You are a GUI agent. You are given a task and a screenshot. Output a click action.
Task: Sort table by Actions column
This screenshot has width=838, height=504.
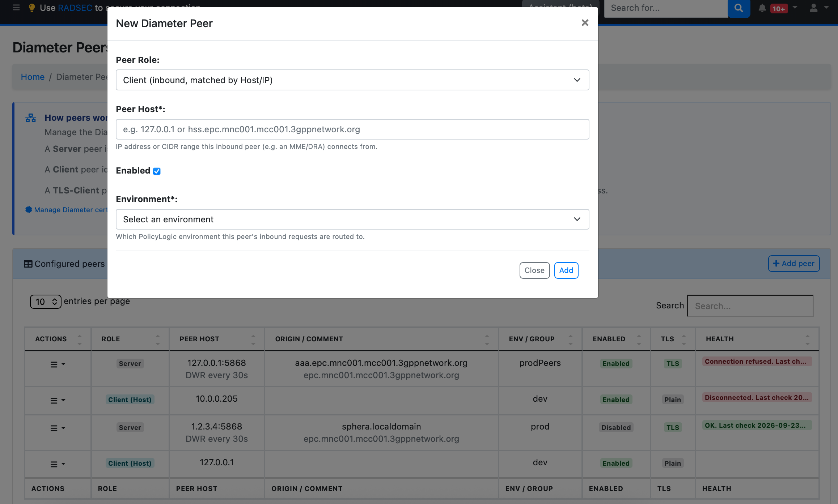click(x=58, y=339)
